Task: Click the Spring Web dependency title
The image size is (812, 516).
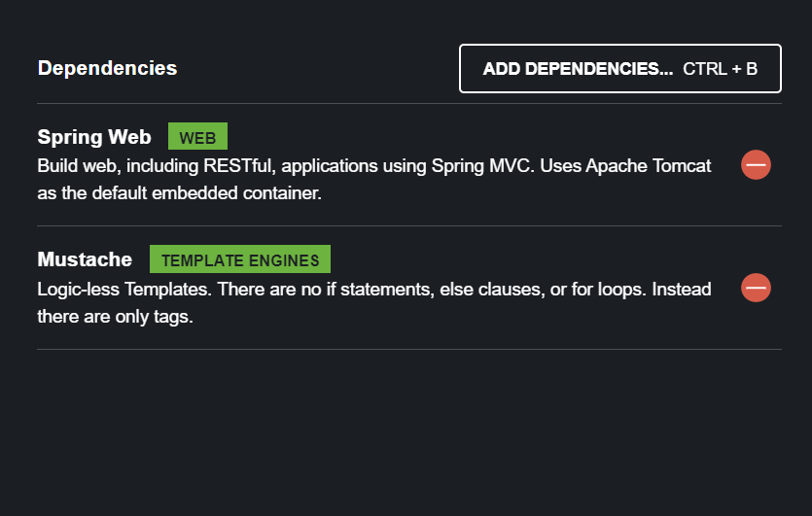Action: [x=94, y=137]
